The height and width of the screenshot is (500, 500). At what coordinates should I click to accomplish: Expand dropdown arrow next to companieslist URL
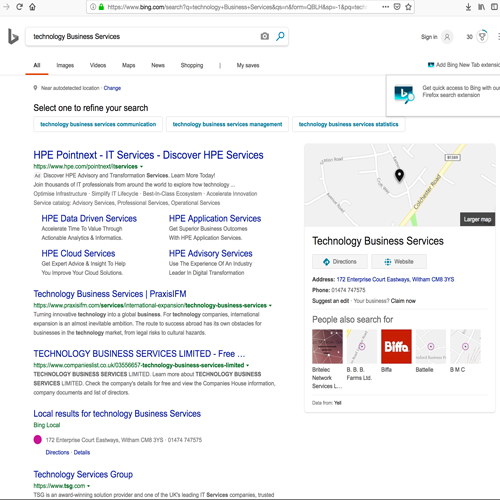(248, 365)
